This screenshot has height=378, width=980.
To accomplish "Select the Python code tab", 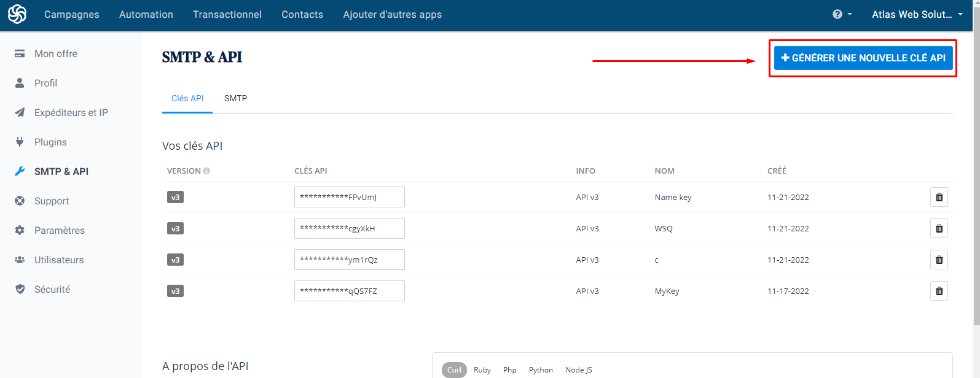I will (x=541, y=369).
